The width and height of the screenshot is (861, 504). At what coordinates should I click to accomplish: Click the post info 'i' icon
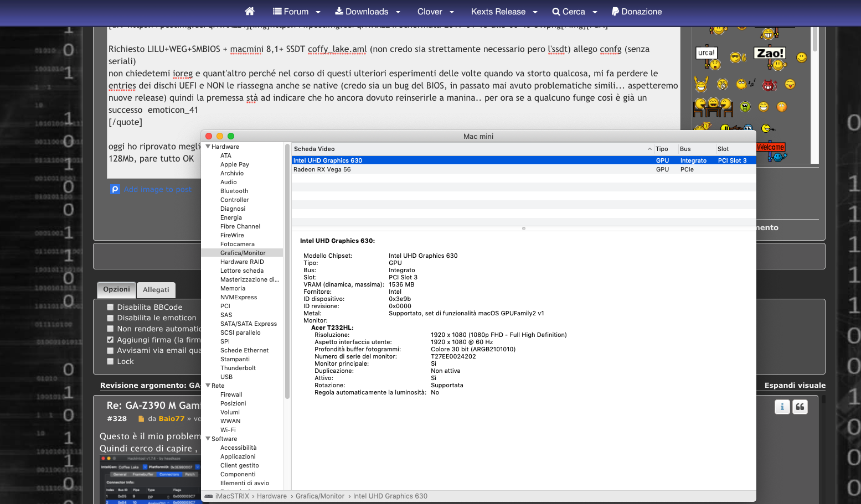(x=782, y=407)
